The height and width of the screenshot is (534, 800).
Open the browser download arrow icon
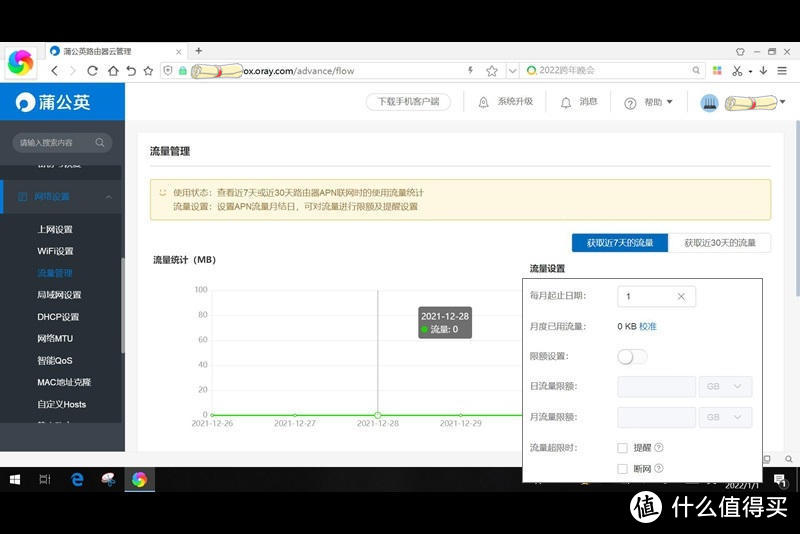(763, 70)
